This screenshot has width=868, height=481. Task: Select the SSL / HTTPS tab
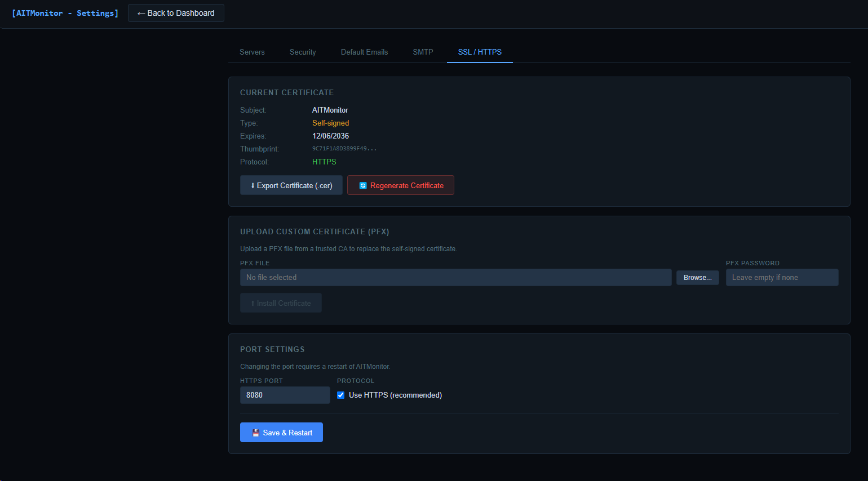pos(480,52)
